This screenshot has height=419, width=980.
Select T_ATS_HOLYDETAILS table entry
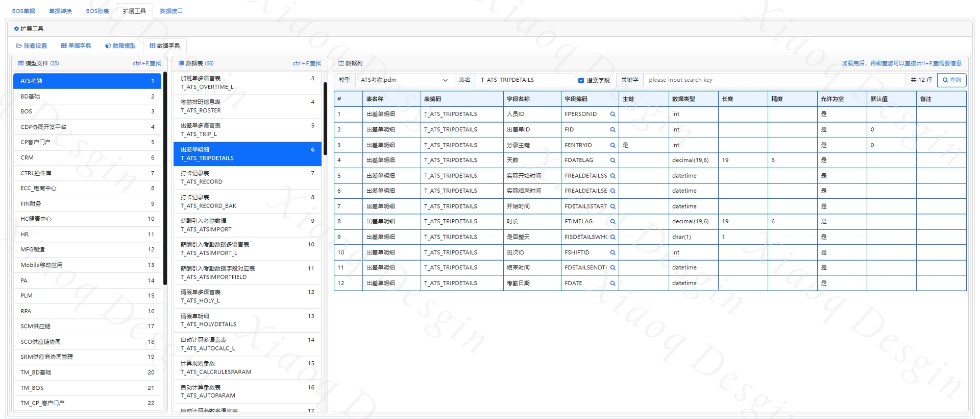pos(248,320)
